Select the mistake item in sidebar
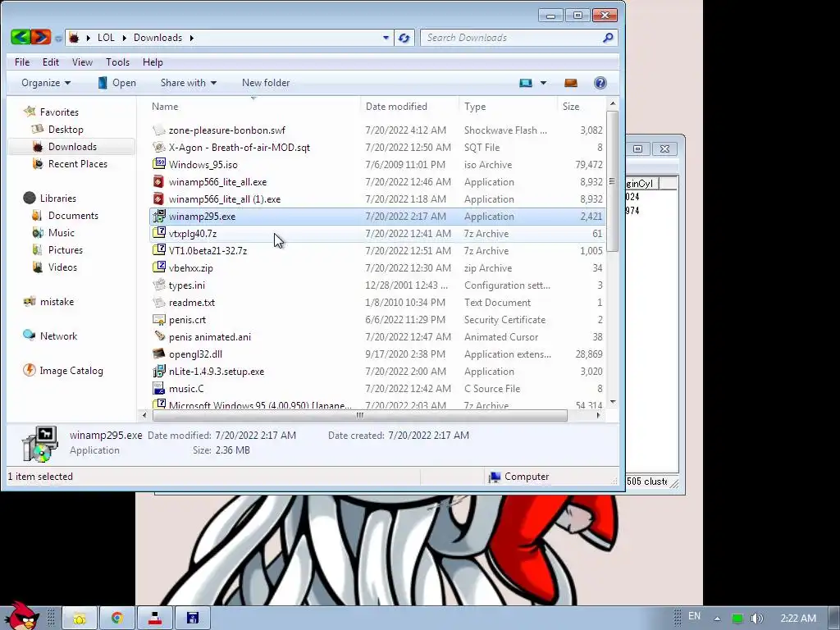 (57, 302)
